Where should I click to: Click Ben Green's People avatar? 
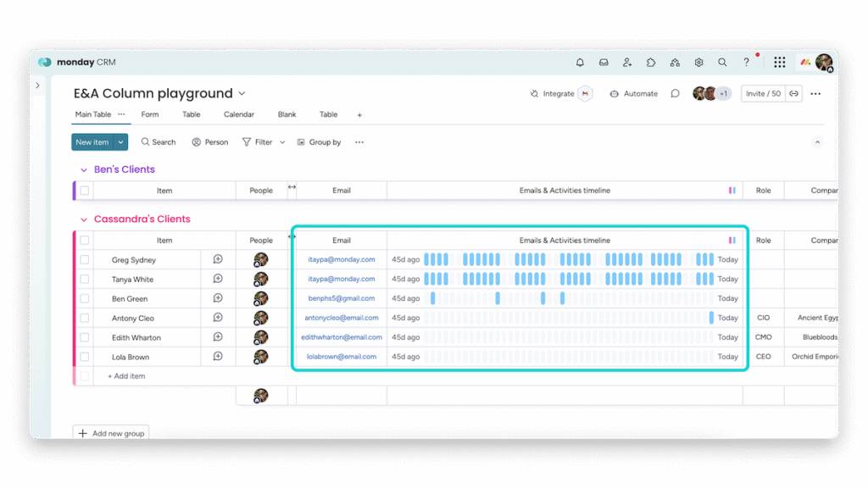(261, 298)
